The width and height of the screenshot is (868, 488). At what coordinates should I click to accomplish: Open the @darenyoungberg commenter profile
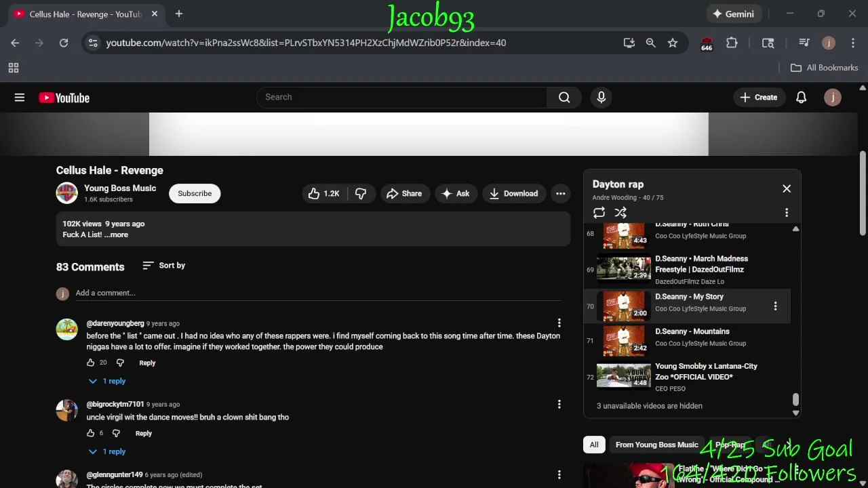[x=115, y=323]
